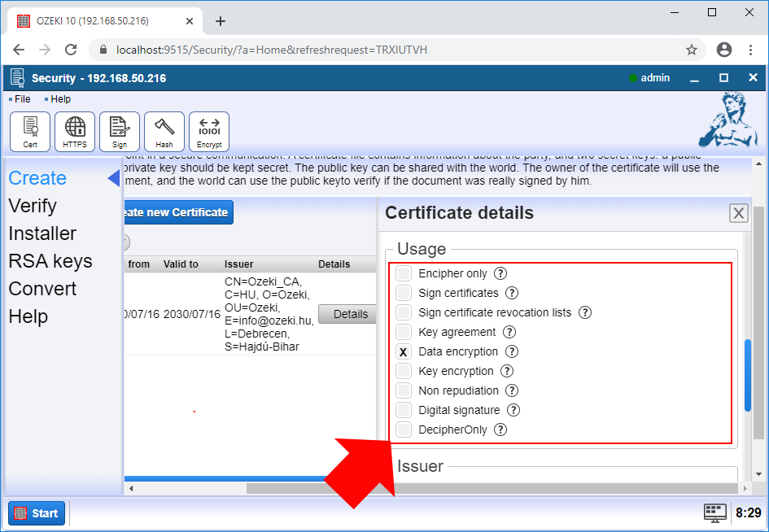The width and height of the screenshot is (769, 532).
Task: Click the help icon next to Digital signature
Action: coord(513,411)
